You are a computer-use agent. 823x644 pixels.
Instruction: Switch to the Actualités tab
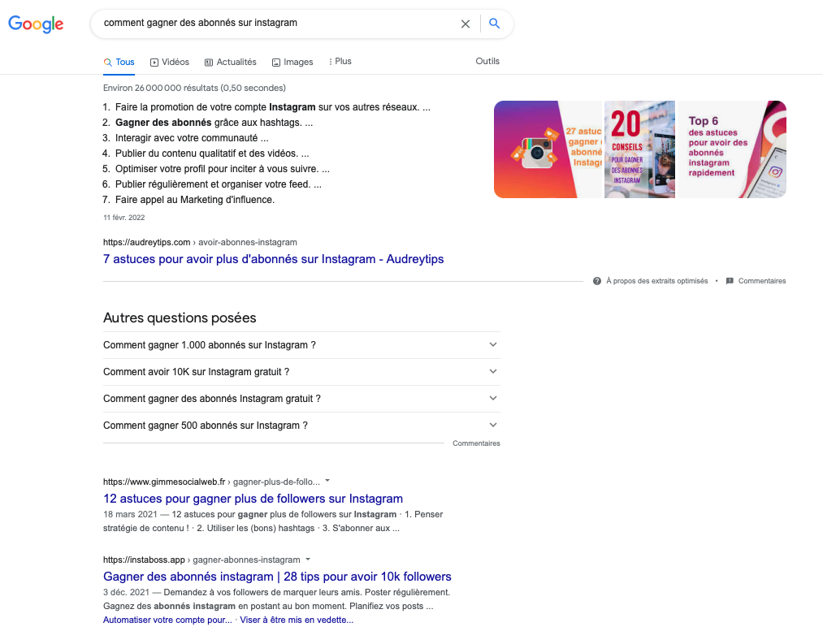point(231,62)
